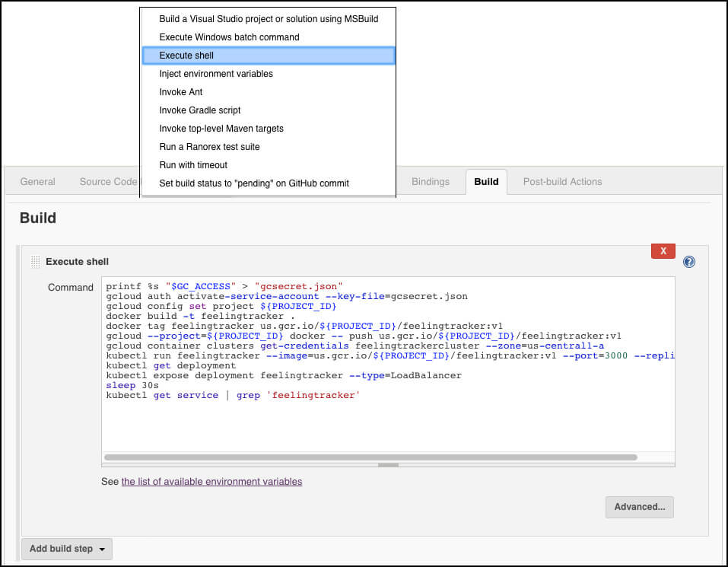This screenshot has height=567, width=728.
Task: Choose Execute Windows batch command
Action: click(x=269, y=37)
